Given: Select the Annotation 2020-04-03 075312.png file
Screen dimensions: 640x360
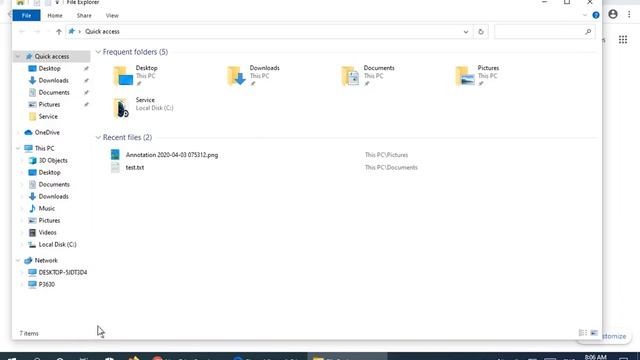Looking at the screenshot, I should 172,155.
